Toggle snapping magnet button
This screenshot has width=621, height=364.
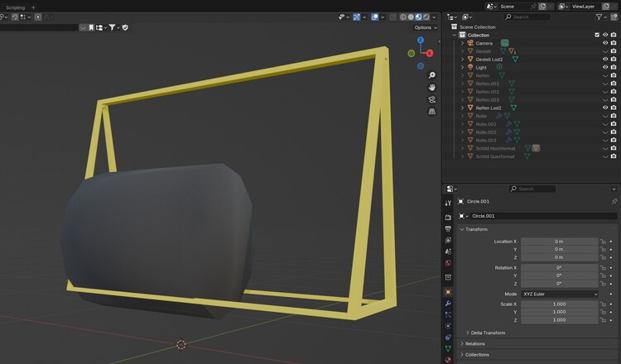tap(15, 17)
